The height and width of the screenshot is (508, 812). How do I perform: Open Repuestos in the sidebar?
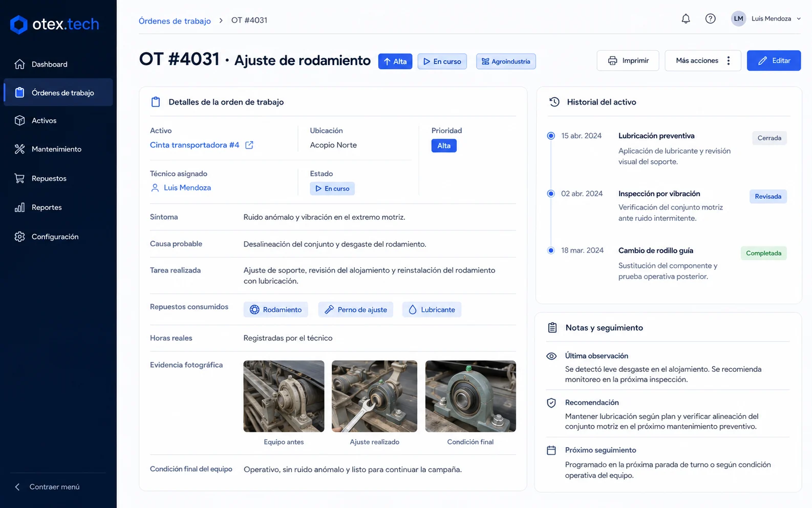tap(58, 178)
